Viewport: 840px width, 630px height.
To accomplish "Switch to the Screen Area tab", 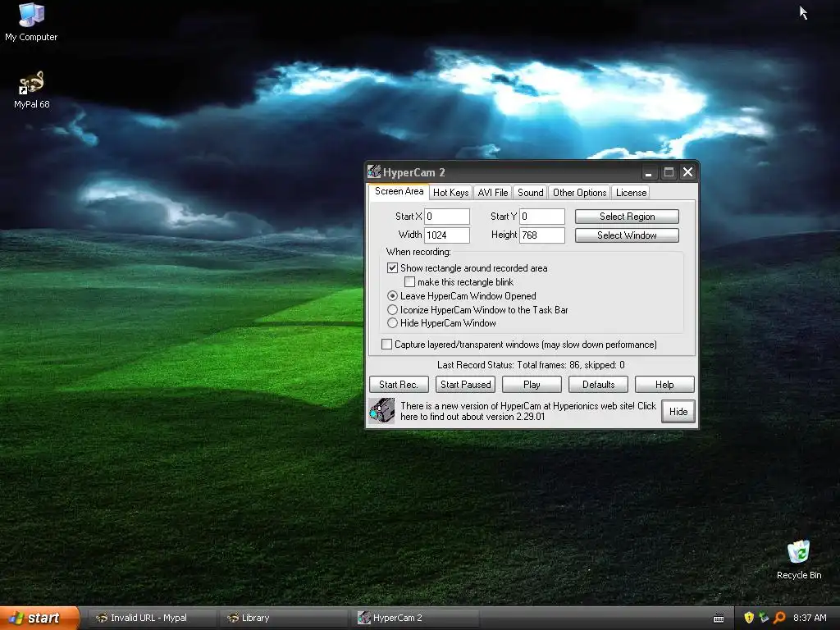I will click(399, 191).
